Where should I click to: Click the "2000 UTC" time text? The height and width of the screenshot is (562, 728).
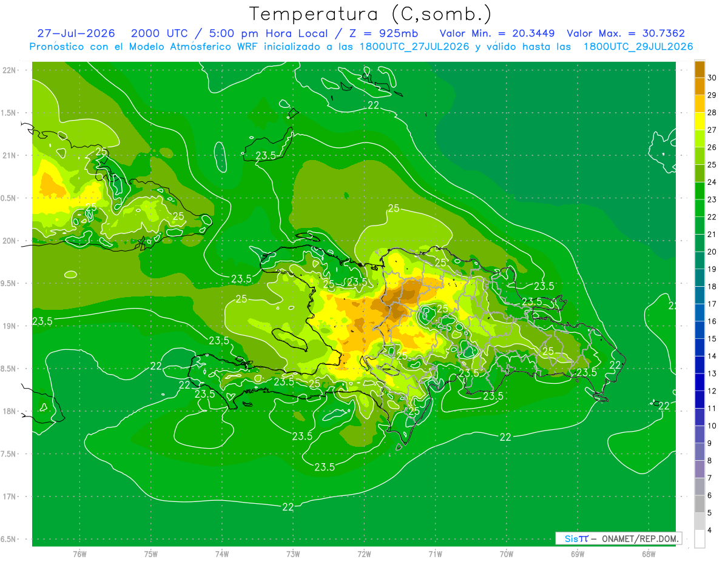160,33
